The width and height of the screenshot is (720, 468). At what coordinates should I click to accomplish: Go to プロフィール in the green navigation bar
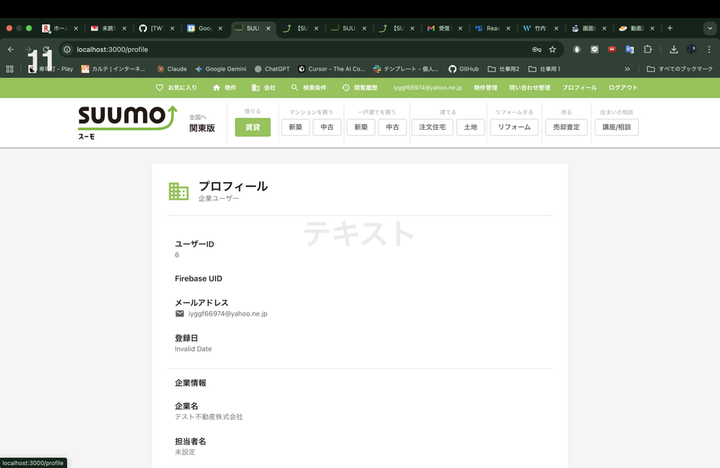579,88
